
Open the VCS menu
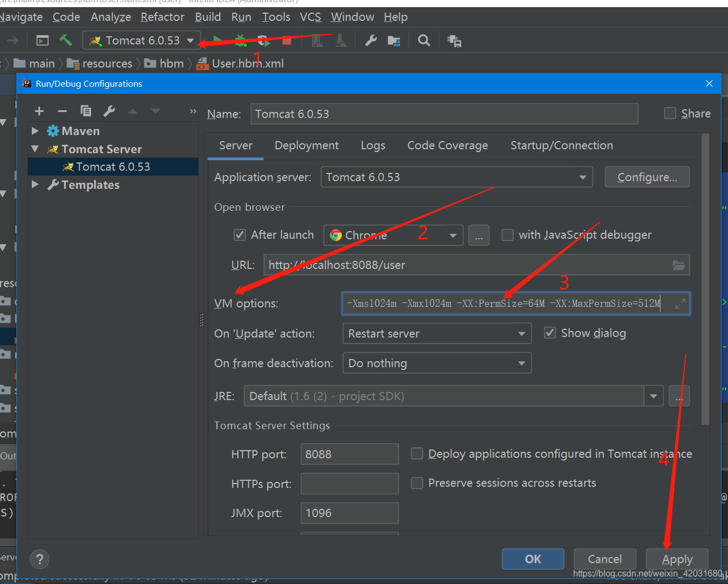(310, 17)
